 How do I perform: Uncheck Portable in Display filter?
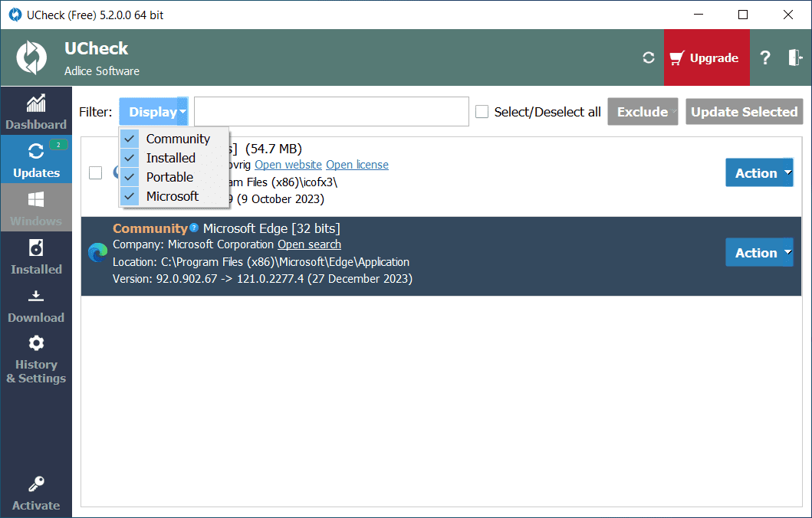174,177
